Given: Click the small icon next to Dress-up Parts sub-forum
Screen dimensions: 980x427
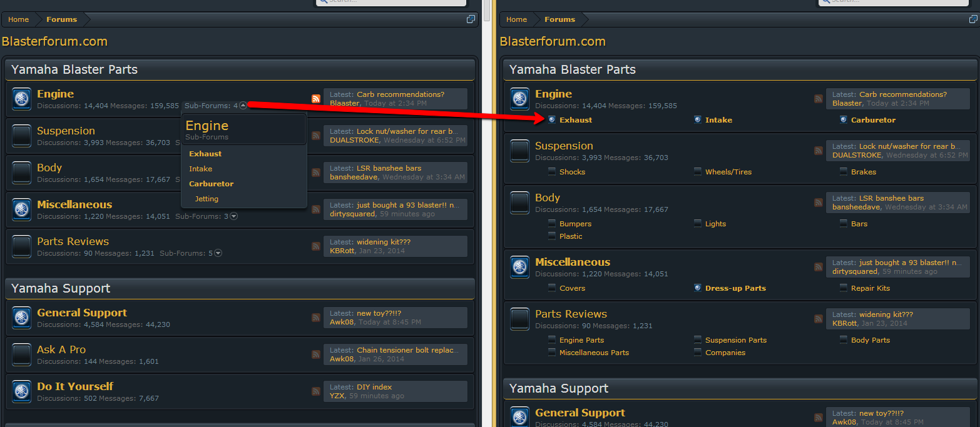Looking at the screenshot, I should (697, 288).
